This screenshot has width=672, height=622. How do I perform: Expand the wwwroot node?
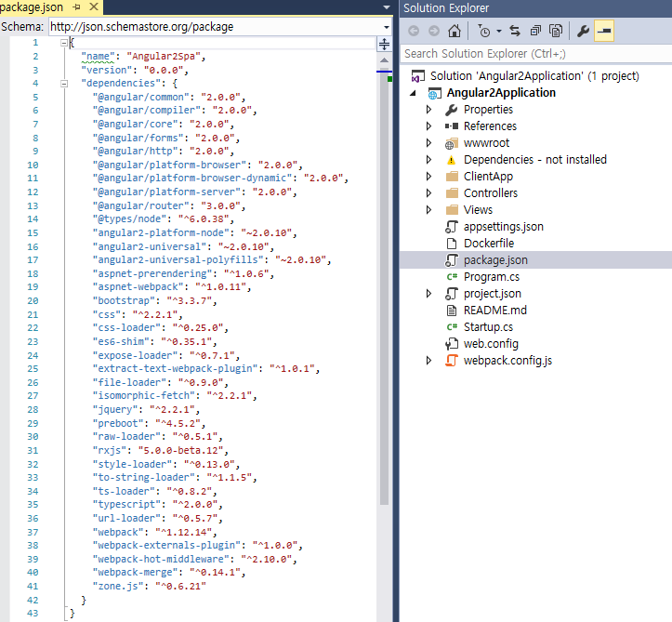(x=428, y=143)
